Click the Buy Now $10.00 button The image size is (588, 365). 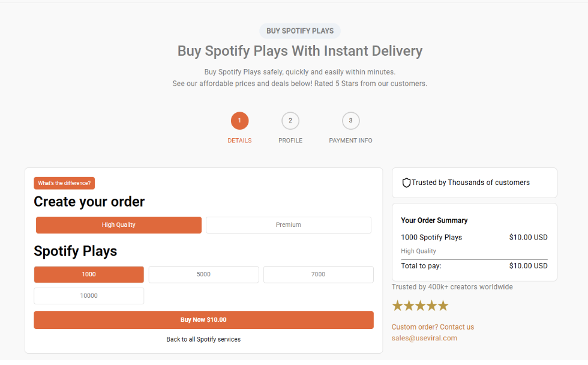tap(203, 320)
